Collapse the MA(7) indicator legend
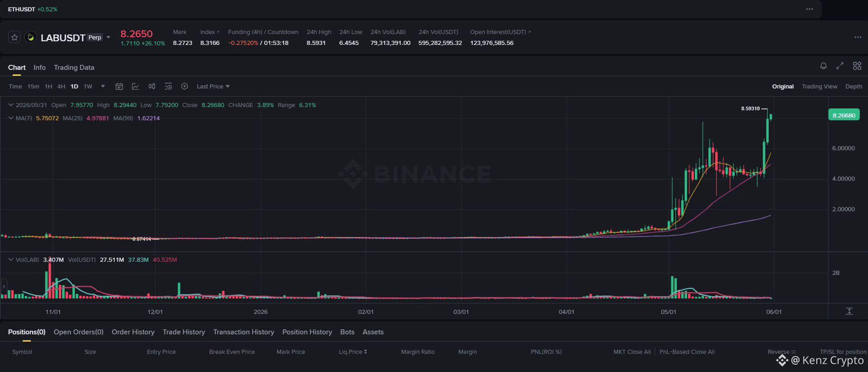Image resolution: width=868 pixels, height=372 pixels. pos(11,118)
